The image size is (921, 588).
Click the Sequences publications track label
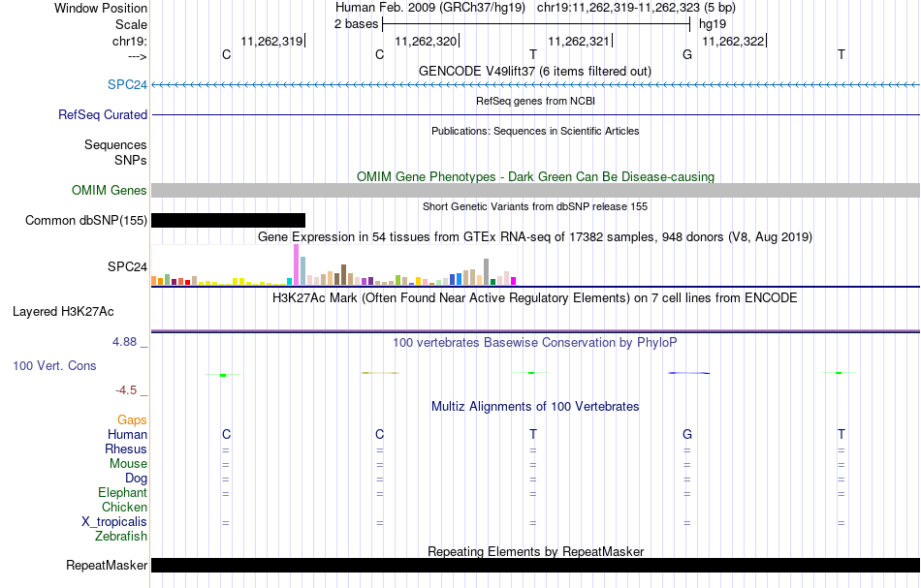(x=115, y=144)
